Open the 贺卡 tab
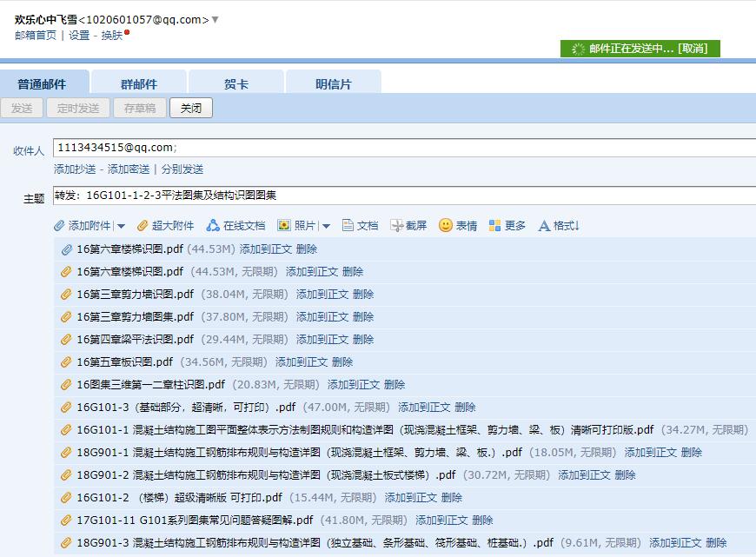This screenshot has width=756, height=557. pyautogui.click(x=236, y=83)
